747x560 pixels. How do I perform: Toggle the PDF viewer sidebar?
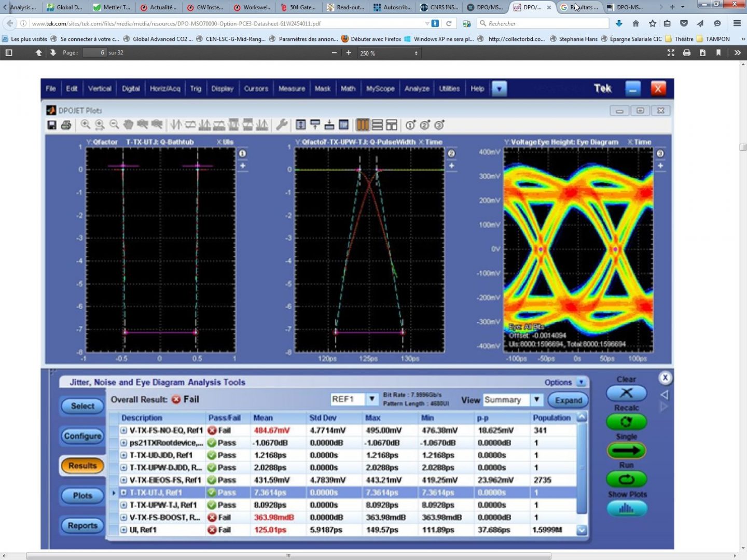[x=8, y=53]
